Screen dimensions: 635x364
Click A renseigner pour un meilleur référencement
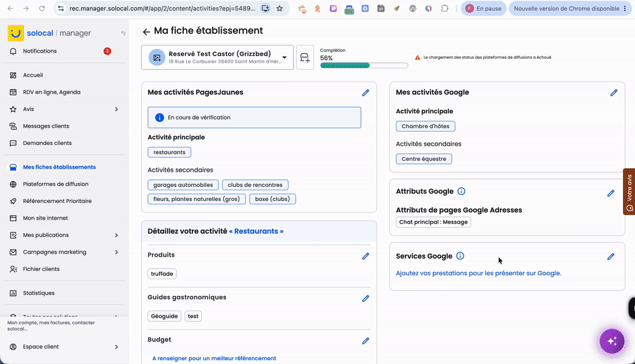[214, 359]
